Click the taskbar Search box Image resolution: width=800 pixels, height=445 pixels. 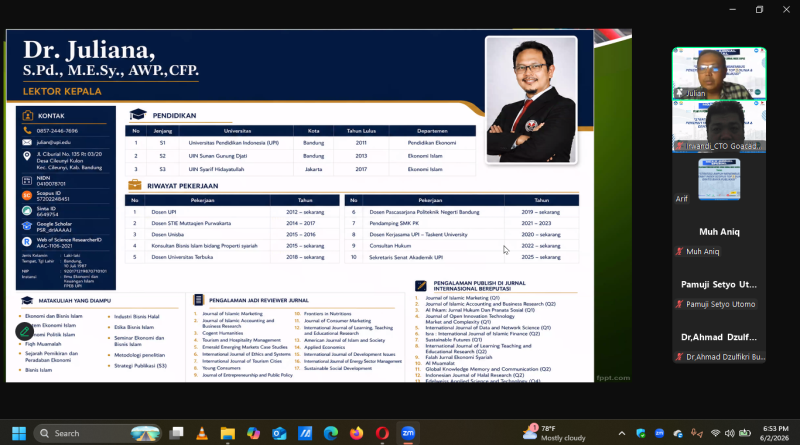97,433
